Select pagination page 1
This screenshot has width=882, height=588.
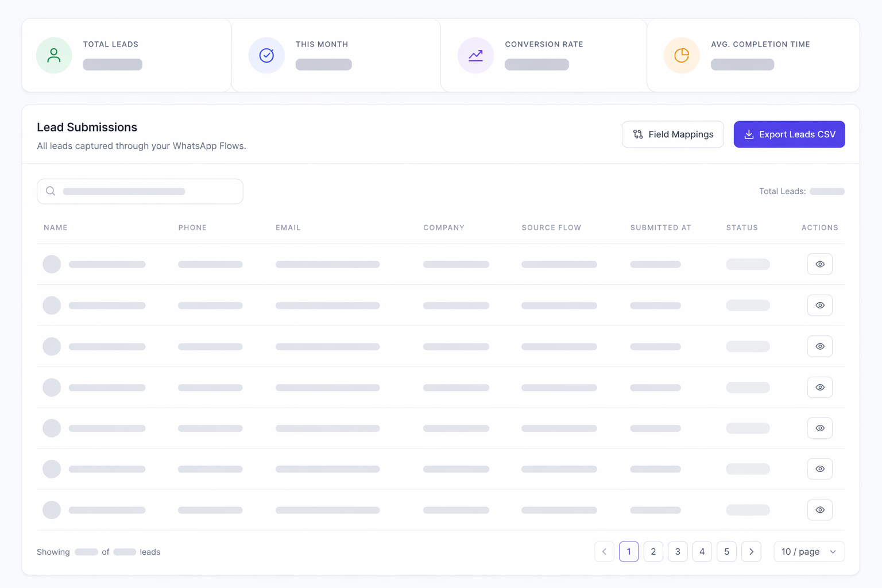pyautogui.click(x=629, y=552)
